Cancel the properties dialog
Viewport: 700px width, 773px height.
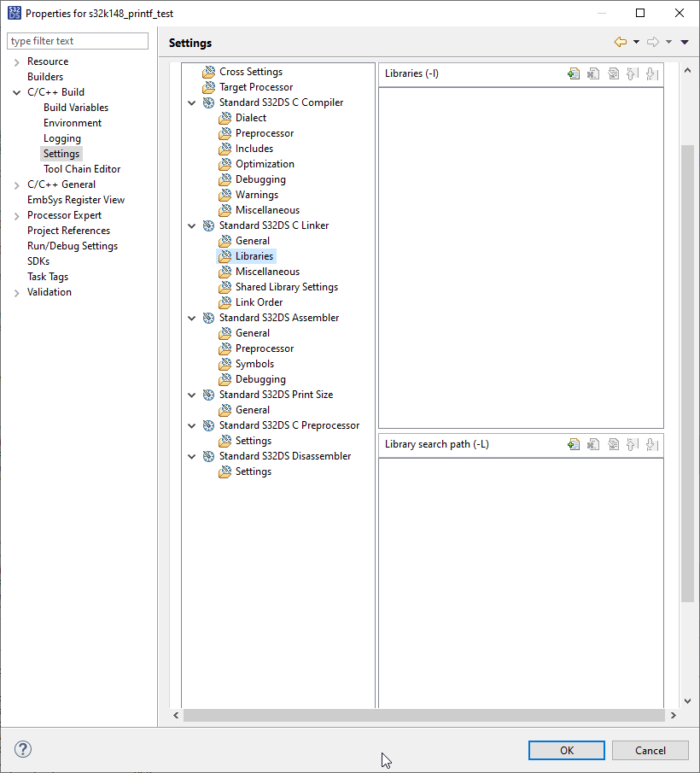(x=650, y=750)
